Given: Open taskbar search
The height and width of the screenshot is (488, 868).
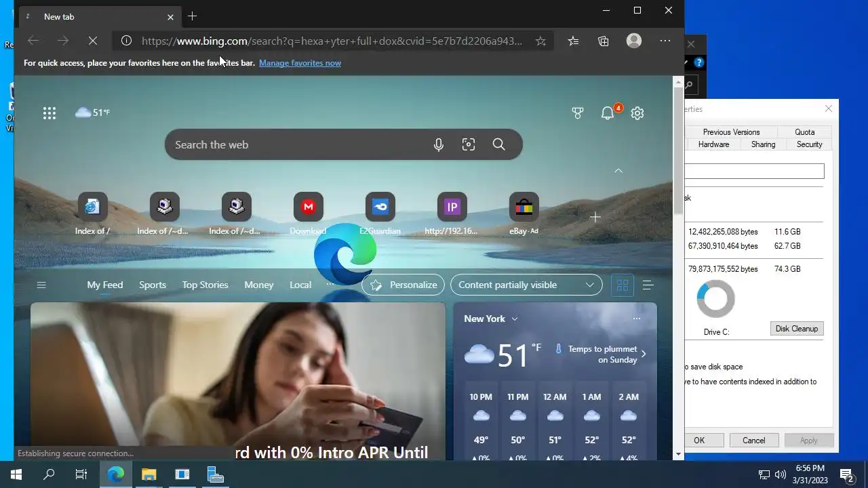Looking at the screenshot, I should (49, 474).
